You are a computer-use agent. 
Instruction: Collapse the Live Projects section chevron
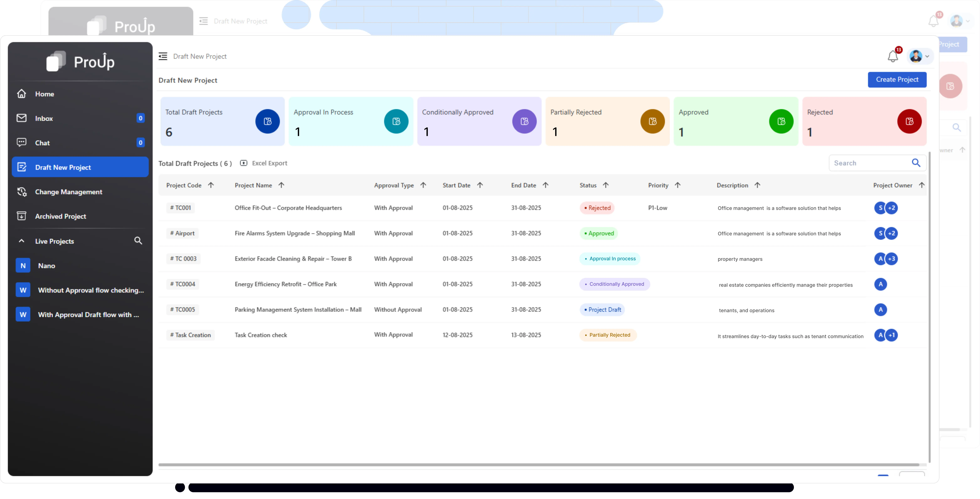[x=21, y=241]
